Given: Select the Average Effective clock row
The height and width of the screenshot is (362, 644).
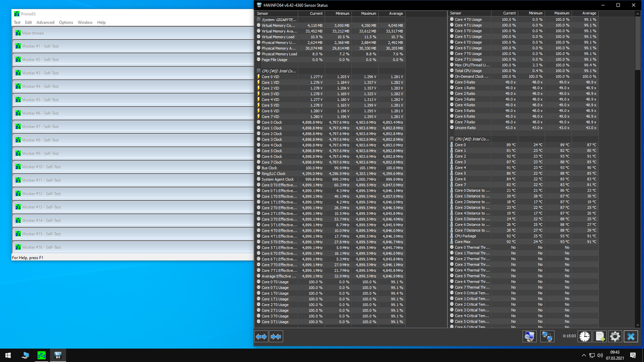Looking at the screenshot, I should pyautogui.click(x=330, y=276).
